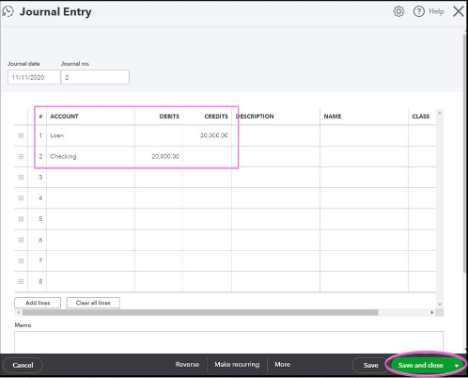Viewport: 468px width, 378px height.
Task: Click Make recurring in the bottom bar
Action: [x=237, y=365]
